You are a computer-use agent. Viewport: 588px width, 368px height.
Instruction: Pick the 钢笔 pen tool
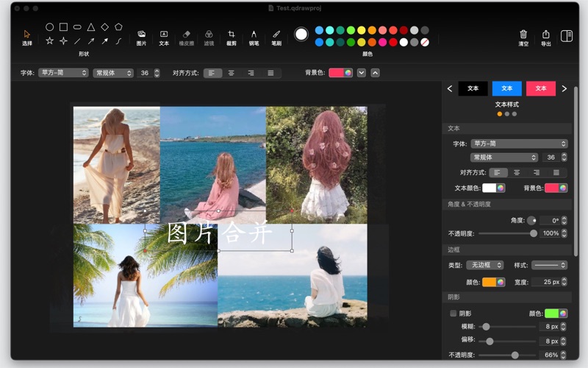click(x=254, y=37)
